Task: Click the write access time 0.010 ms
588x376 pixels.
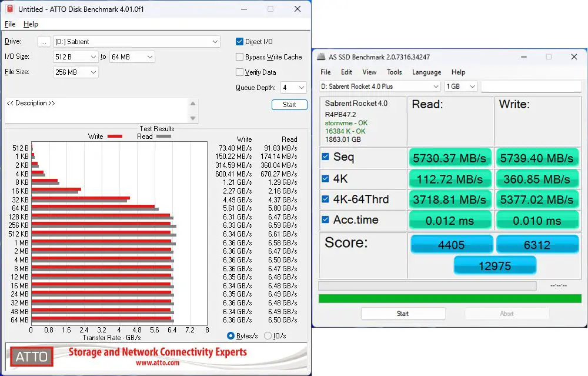Action: coord(537,220)
